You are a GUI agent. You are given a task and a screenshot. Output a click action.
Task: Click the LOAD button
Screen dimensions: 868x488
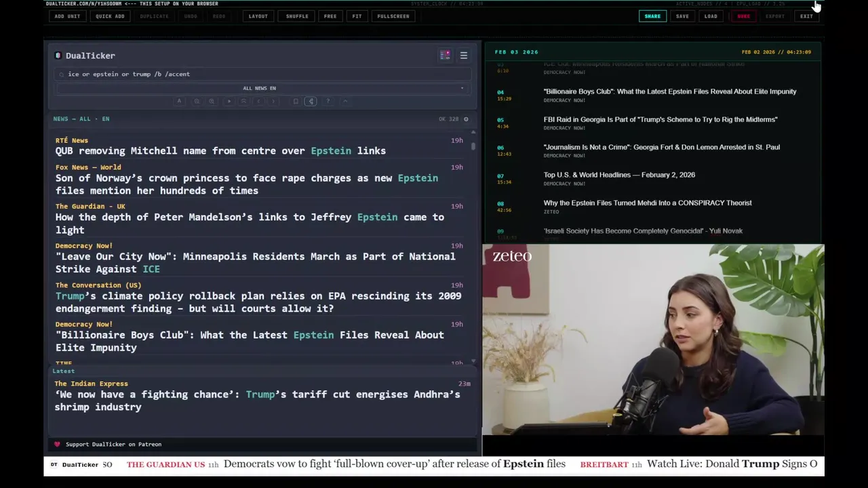pos(711,16)
